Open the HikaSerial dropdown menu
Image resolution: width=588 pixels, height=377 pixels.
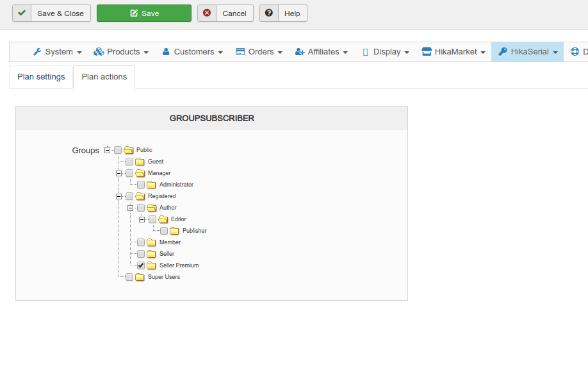point(527,52)
